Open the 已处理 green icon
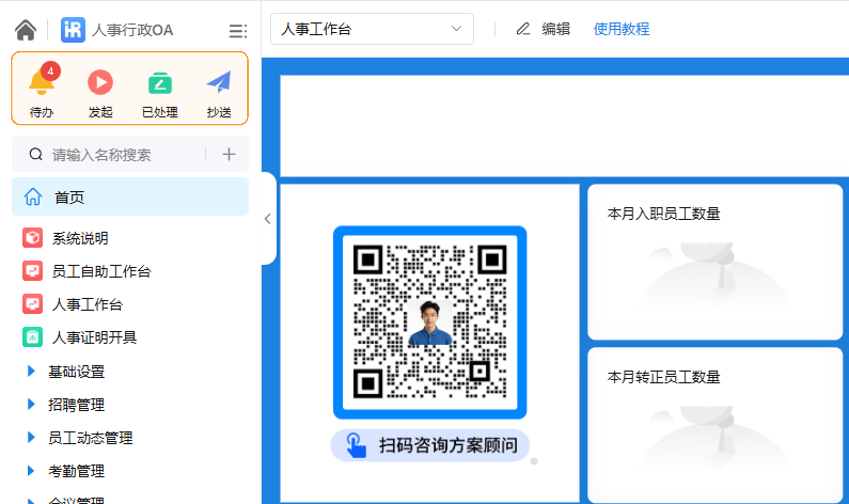Viewport: 849px width, 504px height. [160, 83]
